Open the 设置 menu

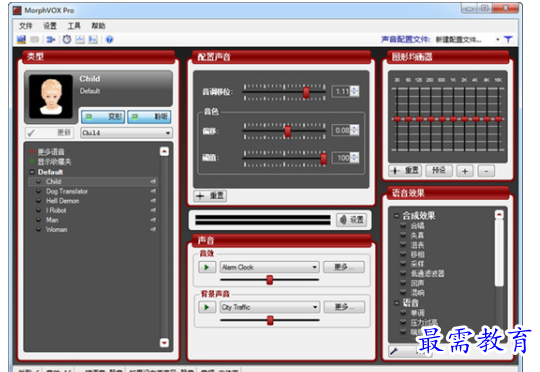point(50,26)
